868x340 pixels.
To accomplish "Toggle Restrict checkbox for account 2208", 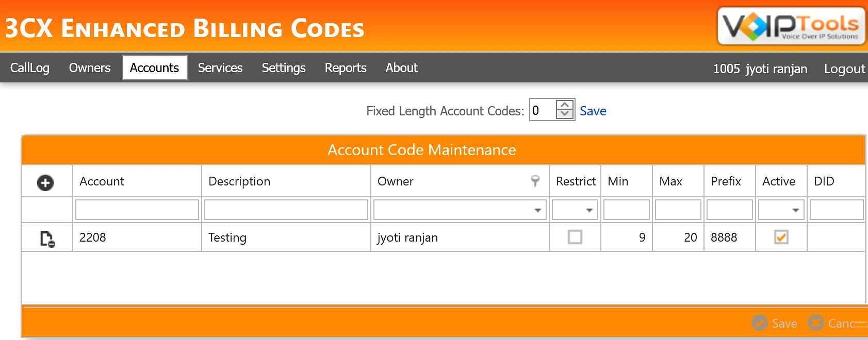I will (x=575, y=237).
